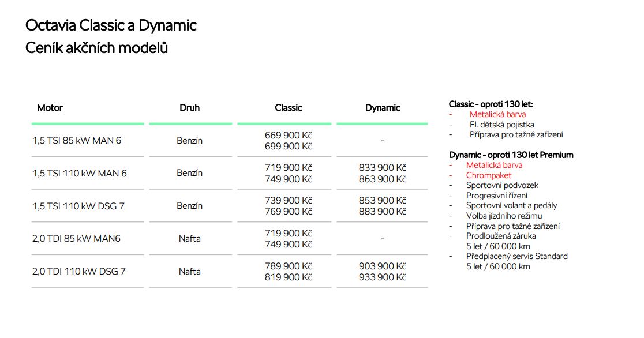Click the "El. dětská pojistka" item
The height and width of the screenshot is (338, 644).
click(501, 125)
